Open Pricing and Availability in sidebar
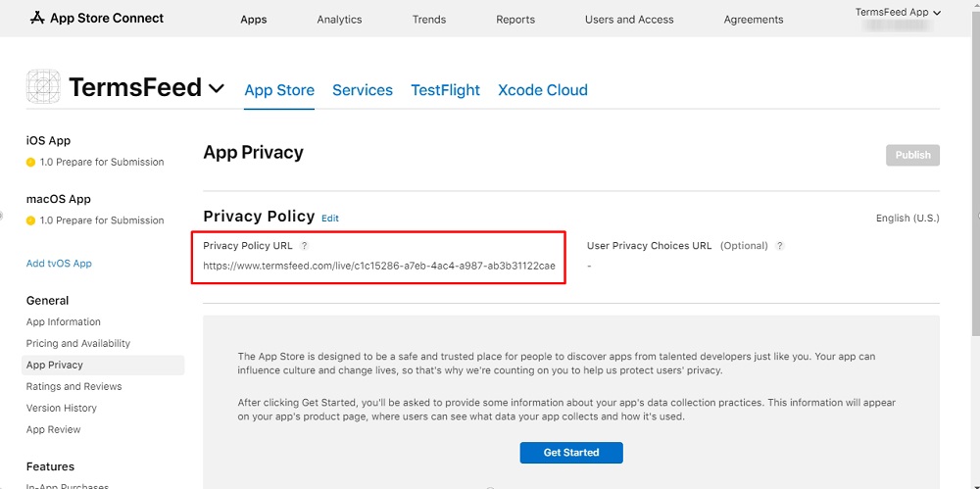 (78, 343)
